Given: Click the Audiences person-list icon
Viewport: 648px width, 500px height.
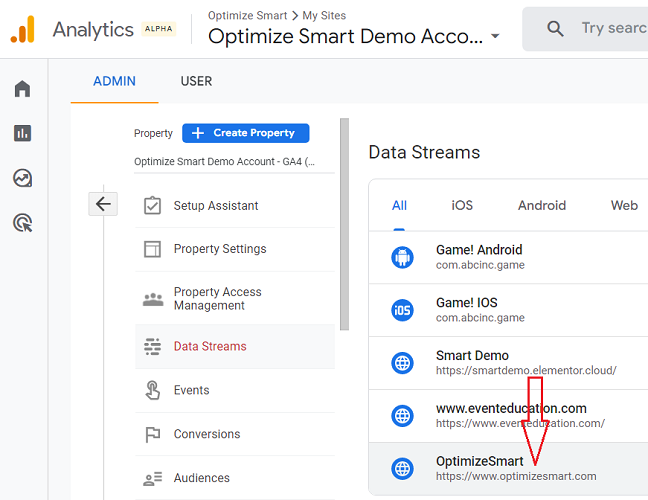Looking at the screenshot, I should 152,478.
